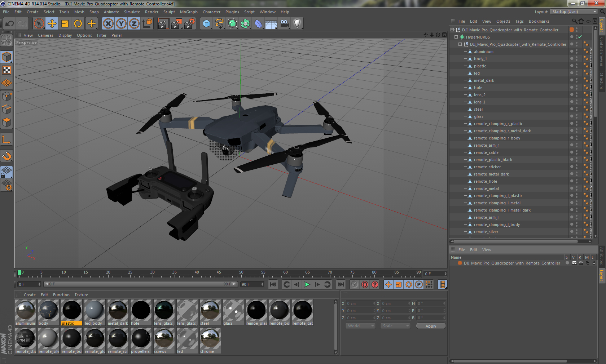Go to start of animation
This screenshot has width=606, height=364.
(x=273, y=285)
